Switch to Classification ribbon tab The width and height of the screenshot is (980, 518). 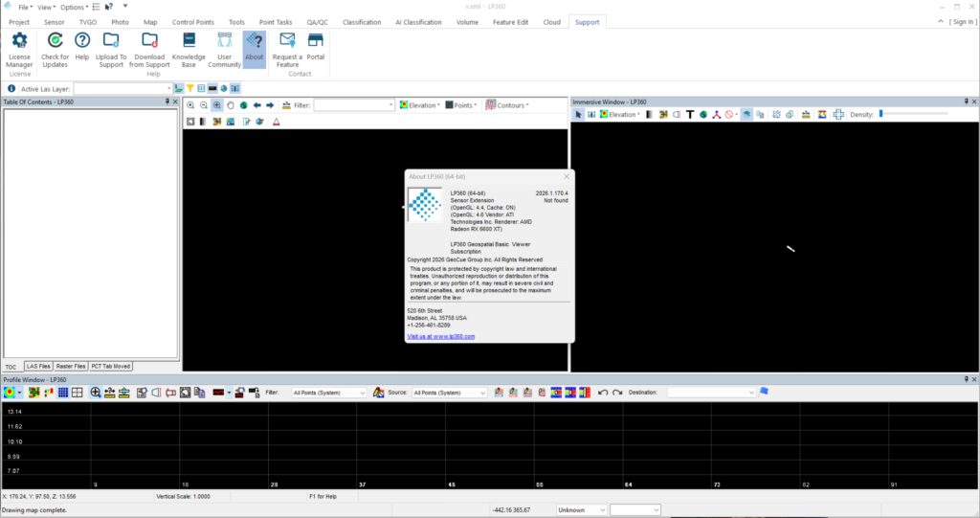362,22
